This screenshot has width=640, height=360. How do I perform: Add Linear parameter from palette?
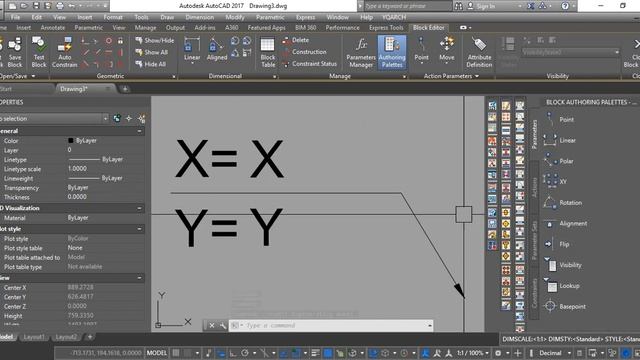(x=560, y=140)
